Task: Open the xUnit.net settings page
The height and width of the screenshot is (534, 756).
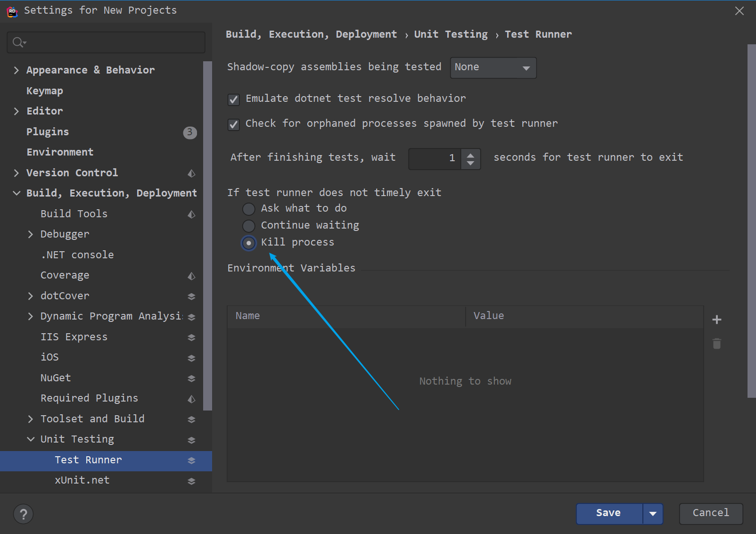Action: pos(82,480)
